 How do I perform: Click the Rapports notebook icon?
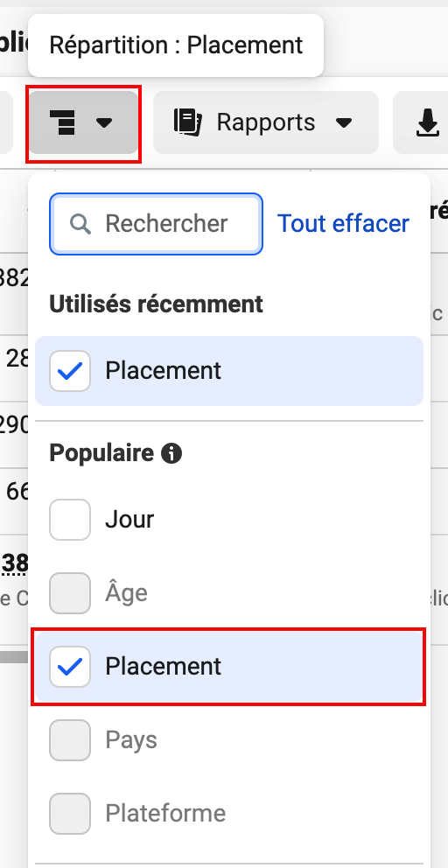188,122
